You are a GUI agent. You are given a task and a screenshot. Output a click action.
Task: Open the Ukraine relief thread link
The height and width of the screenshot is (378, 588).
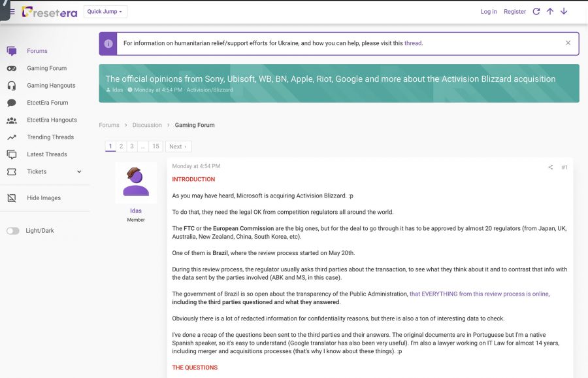pos(412,43)
